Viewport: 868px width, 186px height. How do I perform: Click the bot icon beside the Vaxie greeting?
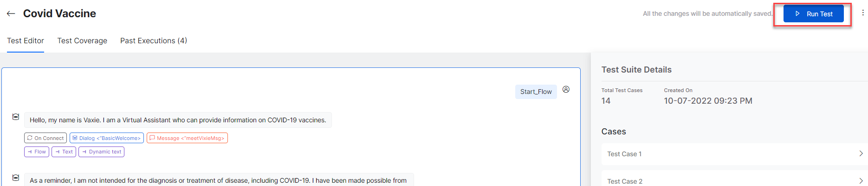point(16,117)
